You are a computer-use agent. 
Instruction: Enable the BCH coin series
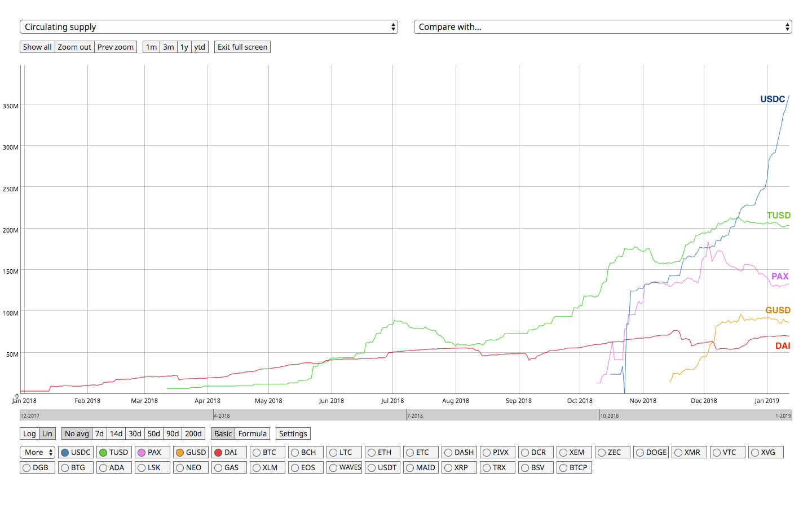[x=306, y=453]
